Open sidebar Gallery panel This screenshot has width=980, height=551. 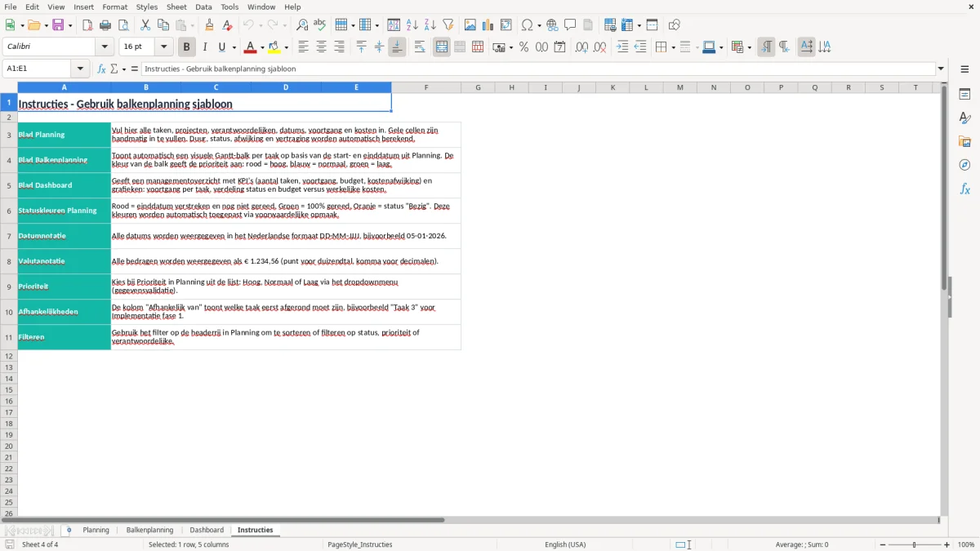click(964, 142)
